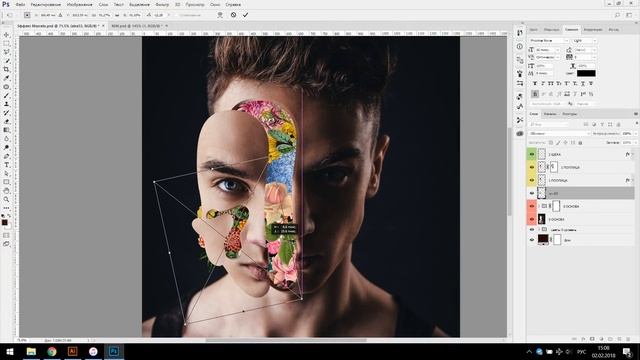Select the Eraser tool
Screen dimensions: 640x360
tap(6, 121)
